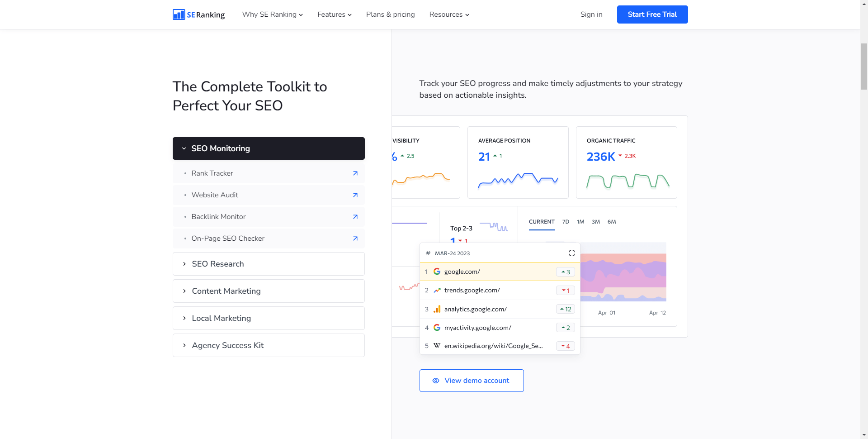The width and height of the screenshot is (868, 439).
Task: Open On-Page SEO Checker arrow icon
Action: click(x=355, y=239)
